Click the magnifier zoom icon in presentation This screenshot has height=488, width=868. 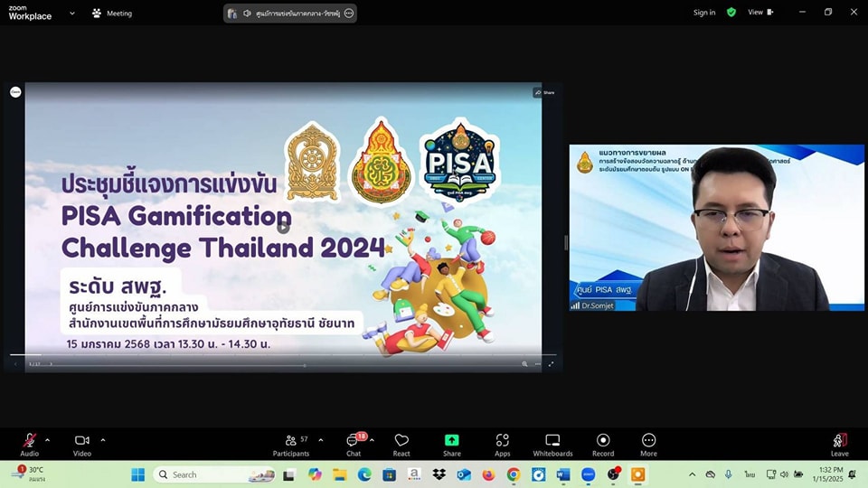pyautogui.click(x=524, y=364)
